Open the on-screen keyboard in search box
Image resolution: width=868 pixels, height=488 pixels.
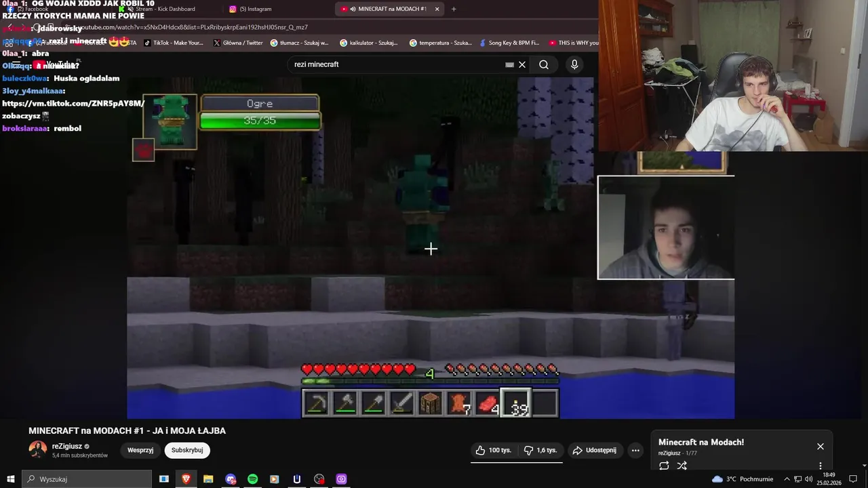(509, 64)
